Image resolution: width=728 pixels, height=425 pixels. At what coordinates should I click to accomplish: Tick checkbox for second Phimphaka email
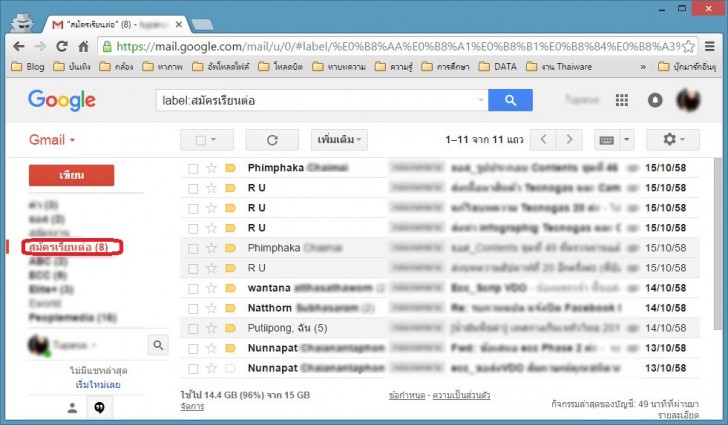(x=193, y=248)
